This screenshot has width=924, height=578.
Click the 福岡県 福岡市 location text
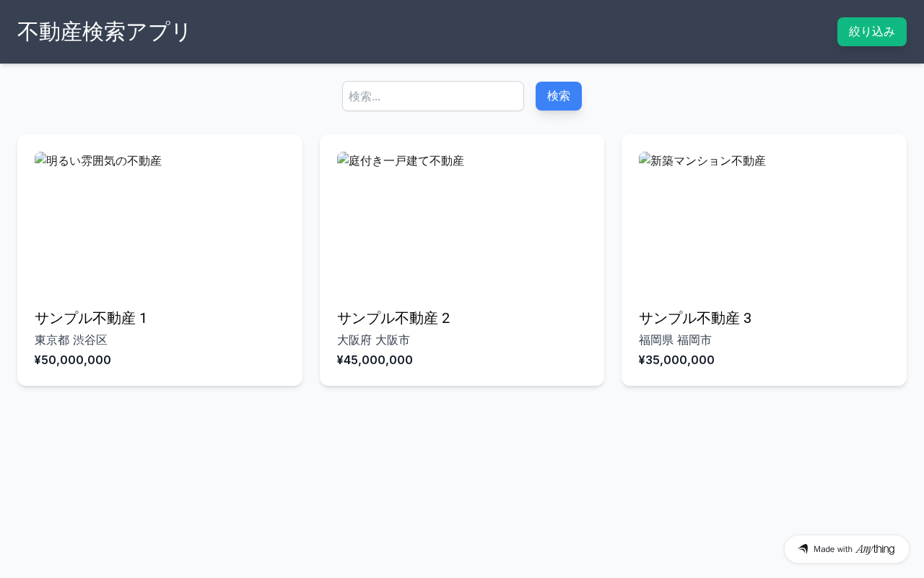[x=675, y=340]
